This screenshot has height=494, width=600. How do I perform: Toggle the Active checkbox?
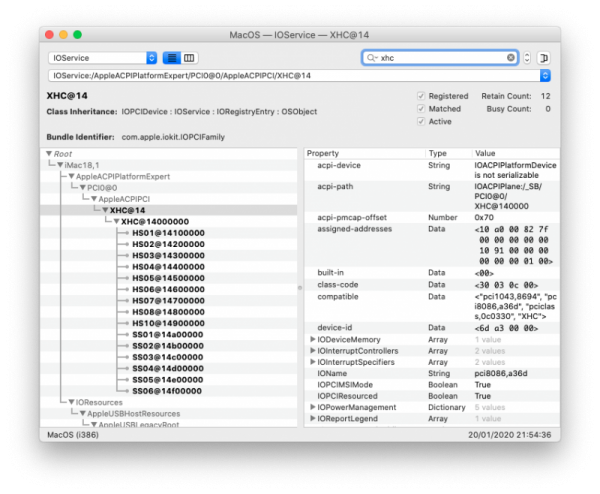(421, 121)
